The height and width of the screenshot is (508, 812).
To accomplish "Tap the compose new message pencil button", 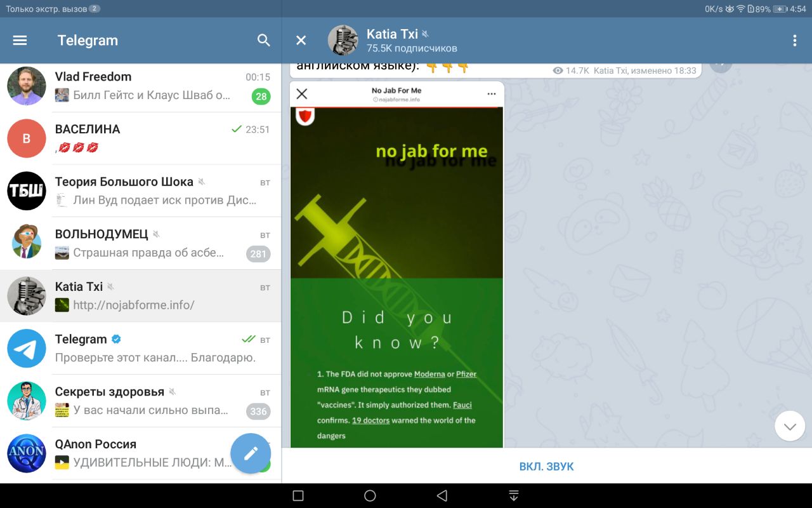I will (251, 453).
